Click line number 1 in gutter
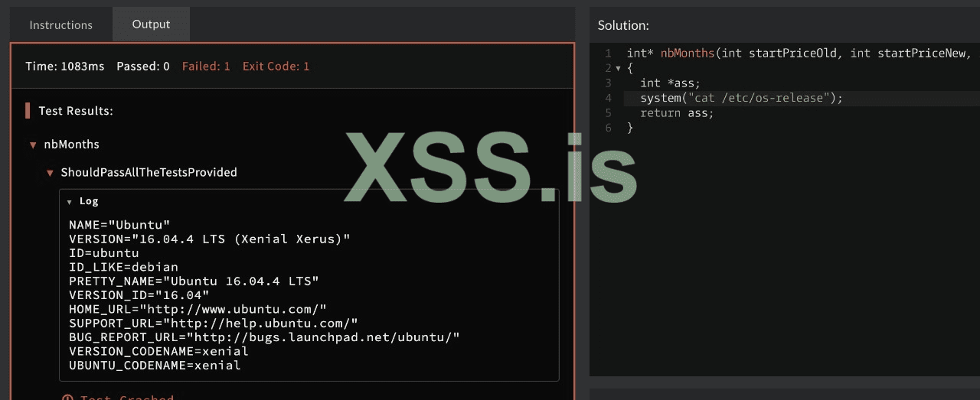 [x=608, y=53]
